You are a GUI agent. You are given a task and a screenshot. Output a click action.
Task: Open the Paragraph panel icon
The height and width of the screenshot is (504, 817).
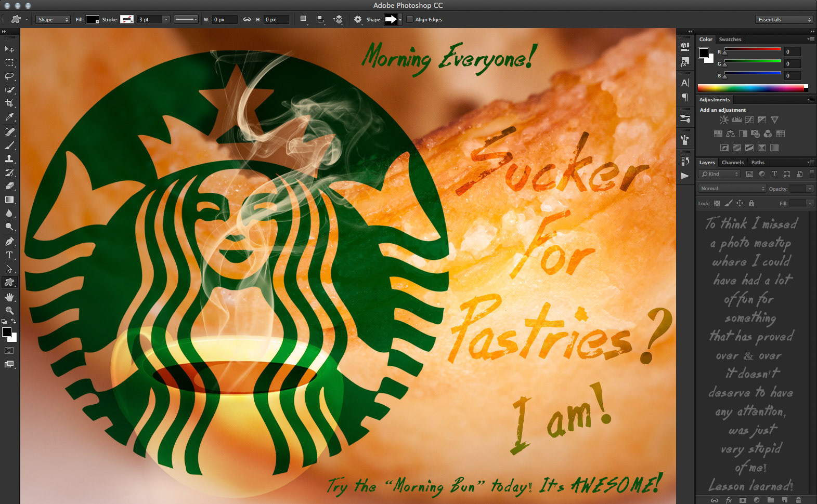click(x=685, y=97)
